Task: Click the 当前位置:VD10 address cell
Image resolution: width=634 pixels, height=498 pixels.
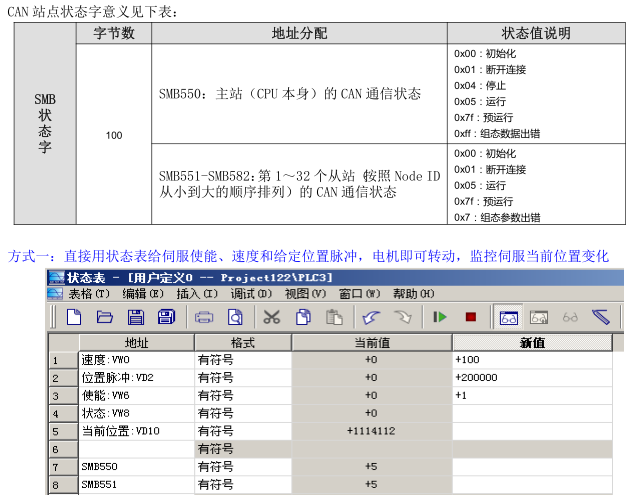Action: [x=137, y=431]
